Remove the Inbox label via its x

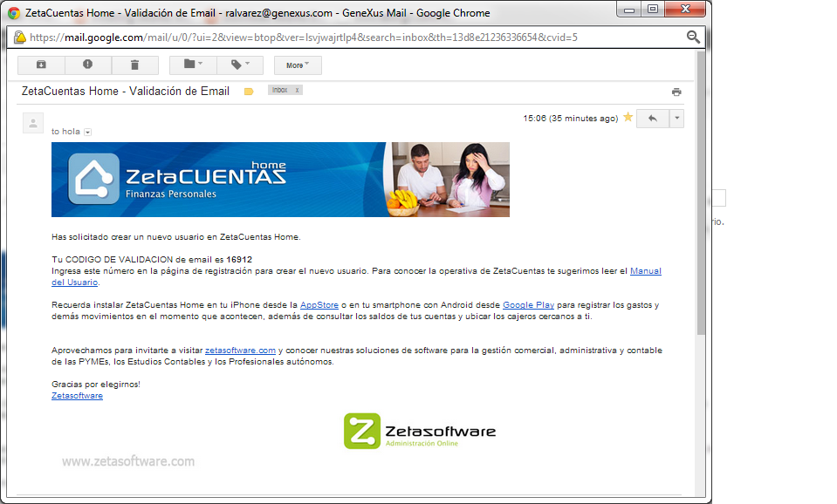click(x=298, y=90)
